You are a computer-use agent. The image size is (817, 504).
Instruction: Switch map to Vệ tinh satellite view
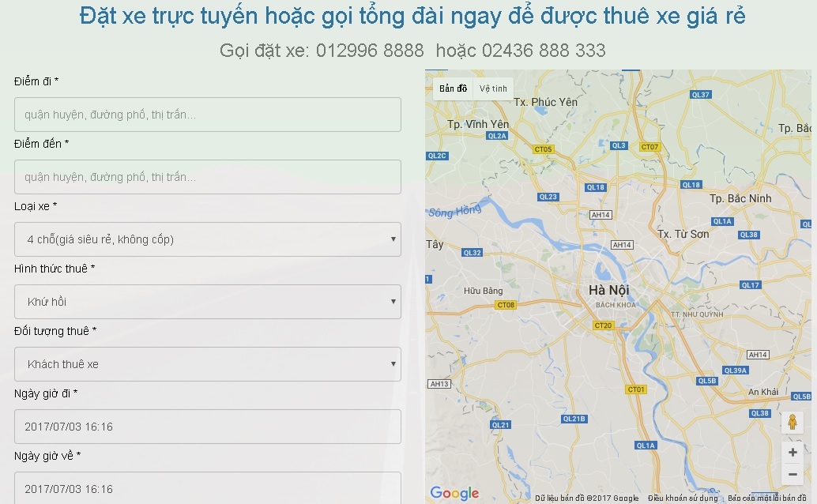tap(493, 88)
